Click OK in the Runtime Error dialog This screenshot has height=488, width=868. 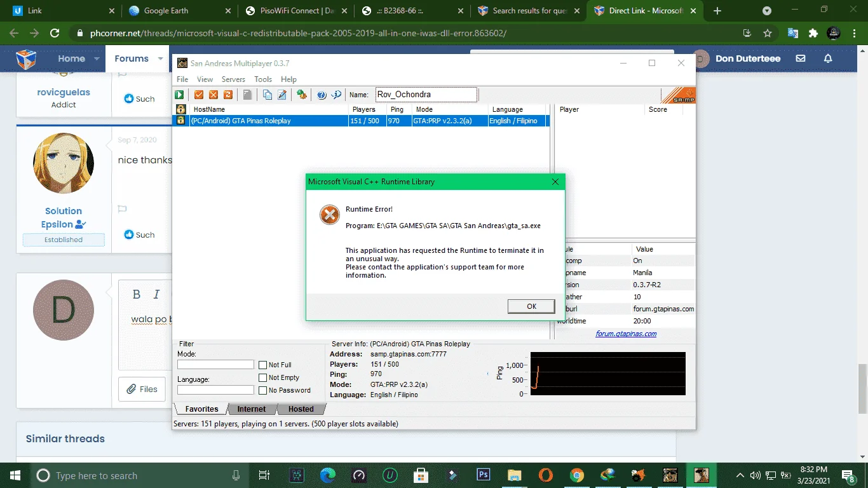tap(531, 306)
